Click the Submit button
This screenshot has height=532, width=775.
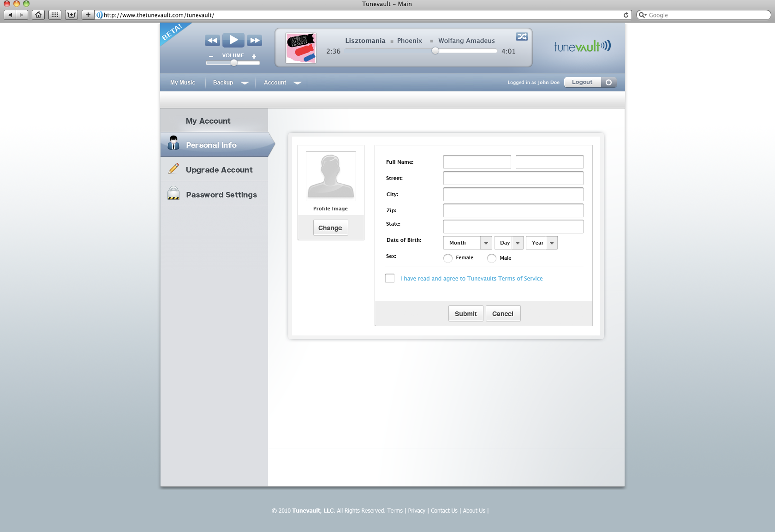coord(465,314)
